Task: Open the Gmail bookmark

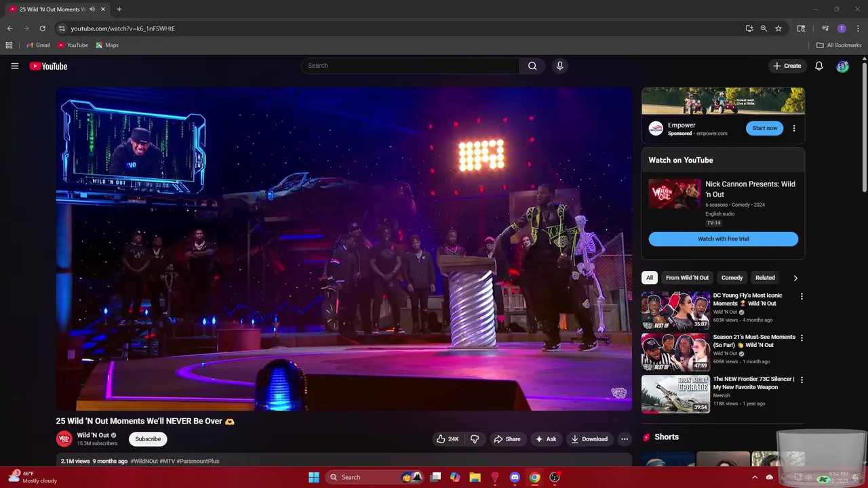Action: click(x=38, y=45)
